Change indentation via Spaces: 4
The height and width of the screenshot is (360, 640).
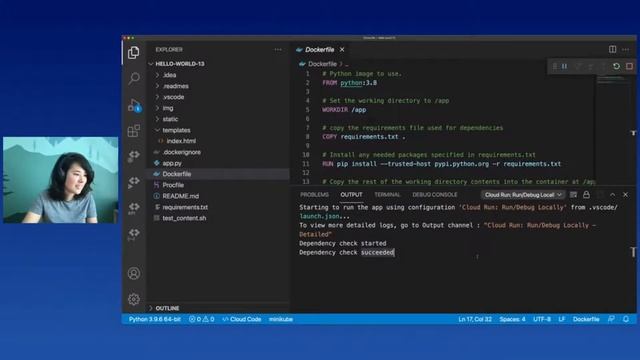click(x=512, y=319)
